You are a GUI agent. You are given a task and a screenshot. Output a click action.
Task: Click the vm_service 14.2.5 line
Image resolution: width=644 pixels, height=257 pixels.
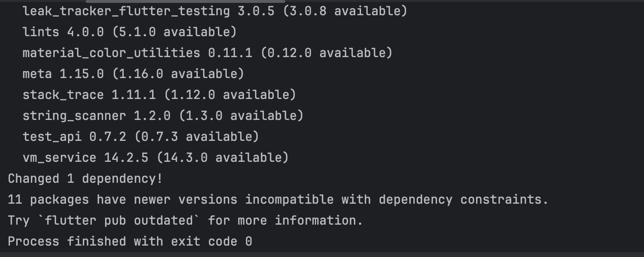pos(156,158)
